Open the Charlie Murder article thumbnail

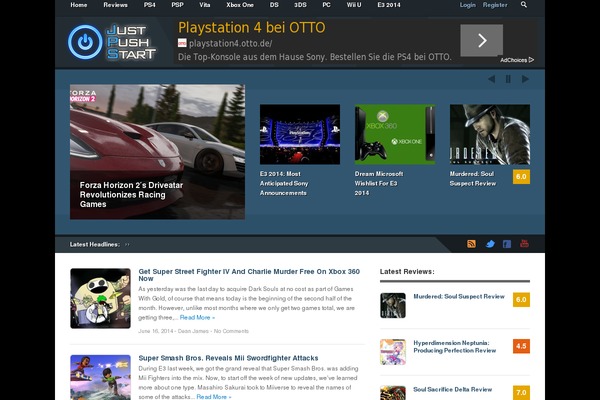tap(100, 298)
